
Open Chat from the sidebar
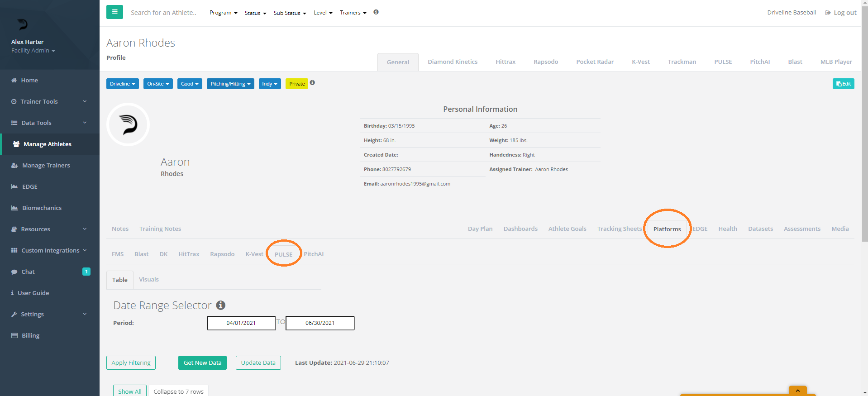click(28, 272)
